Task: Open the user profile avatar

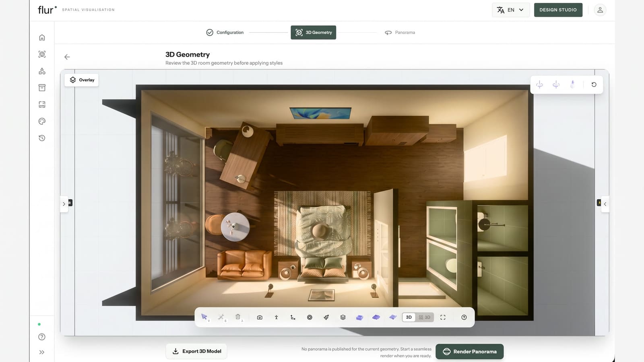Action: coord(600,10)
